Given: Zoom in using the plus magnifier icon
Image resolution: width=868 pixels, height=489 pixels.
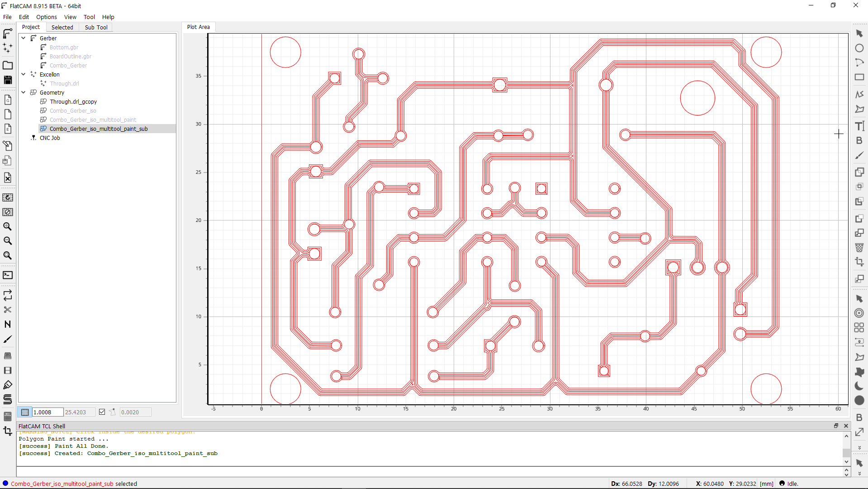Looking at the screenshot, I should tap(8, 226).
